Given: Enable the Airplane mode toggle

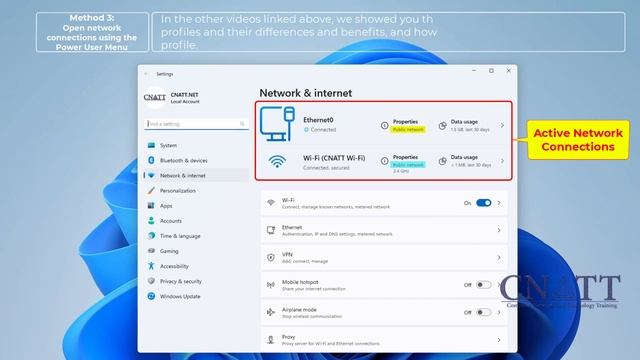Looking at the screenshot, I should click(x=484, y=312).
